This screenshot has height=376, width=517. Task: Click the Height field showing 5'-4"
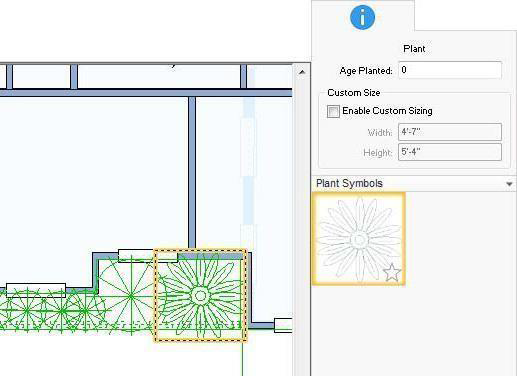click(450, 152)
